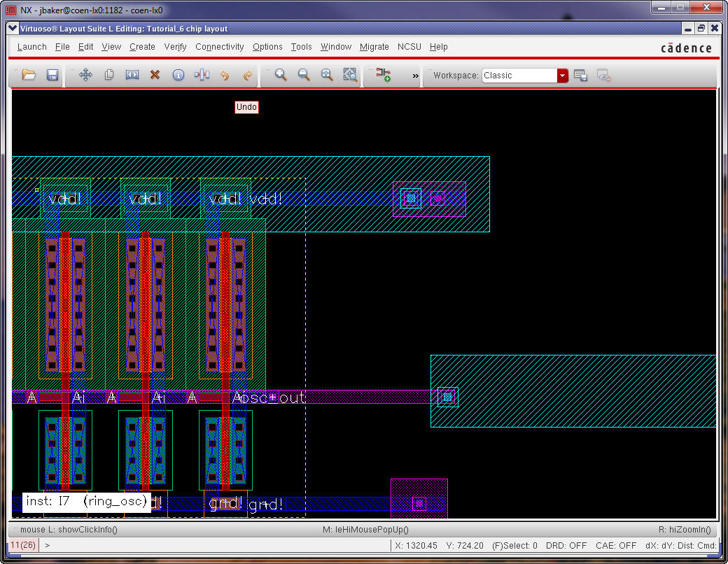Open the NCSU menu
This screenshot has height=564, width=728.
tap(409, 47)
